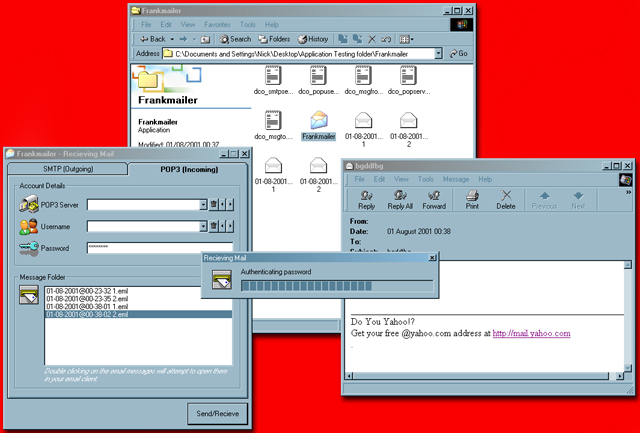Viewport: 640px width, 433px height.
Task: Open the Tools menu in Explorer
Action: [248, 24]
